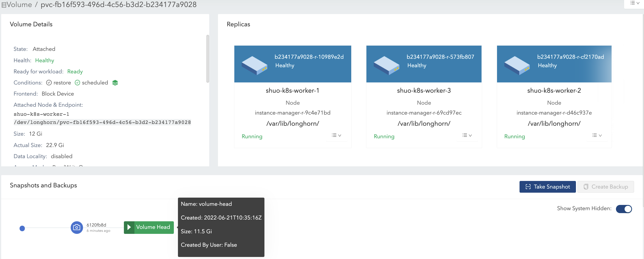Open actions menu for shuo-k8s-worker-2 replica
The image size is (644, 259).
[597, 135]
